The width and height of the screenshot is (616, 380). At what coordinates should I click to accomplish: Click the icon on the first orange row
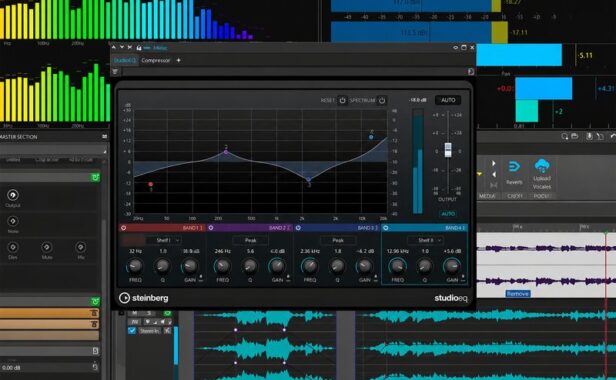[94, 313]
